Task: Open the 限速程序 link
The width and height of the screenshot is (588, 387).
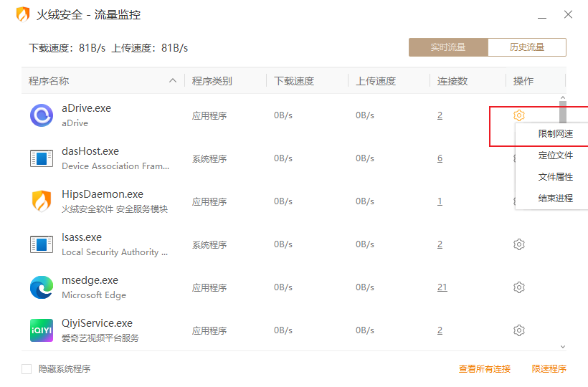Action: pos(549,369)
